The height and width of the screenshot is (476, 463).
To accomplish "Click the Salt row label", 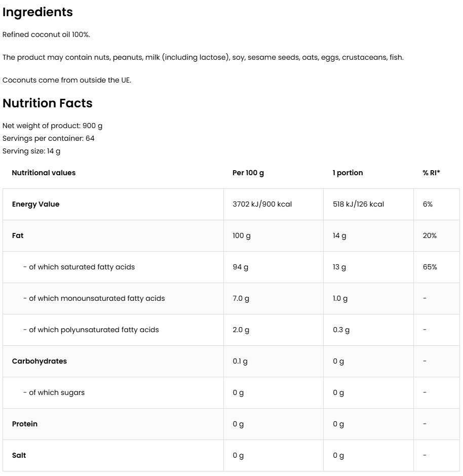I will (19, 455).
